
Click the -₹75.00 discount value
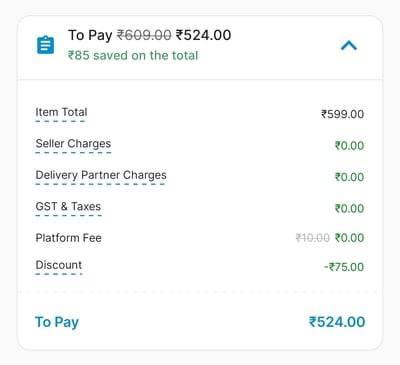click(x=344, y=267)
